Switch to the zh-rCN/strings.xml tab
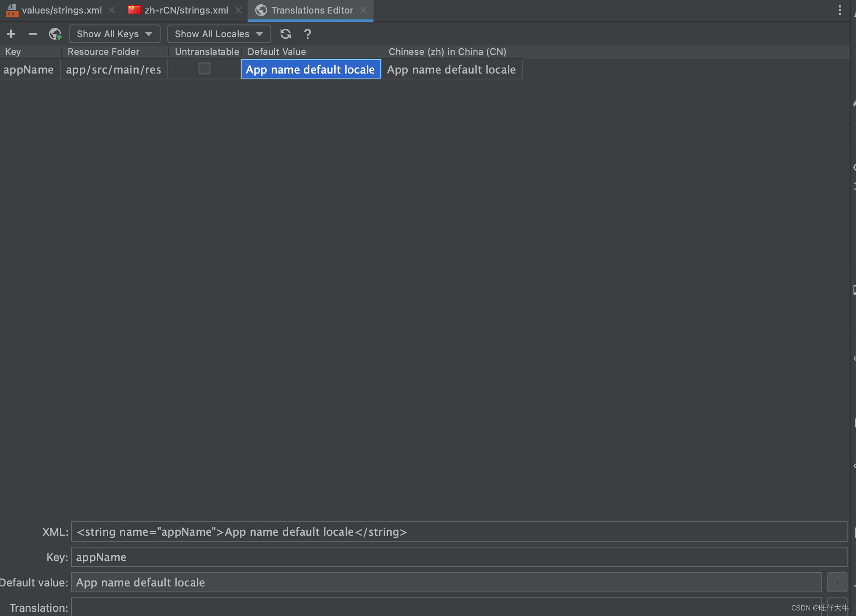This screenshot has height=616, width=856. point(186,10)
